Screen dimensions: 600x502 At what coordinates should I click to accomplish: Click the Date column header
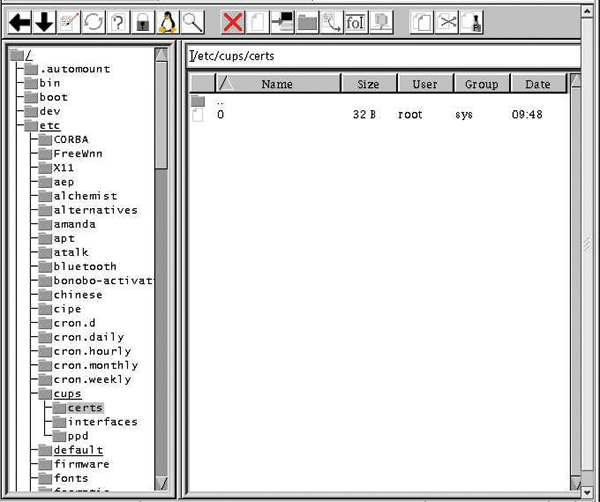tap(537, 85)
